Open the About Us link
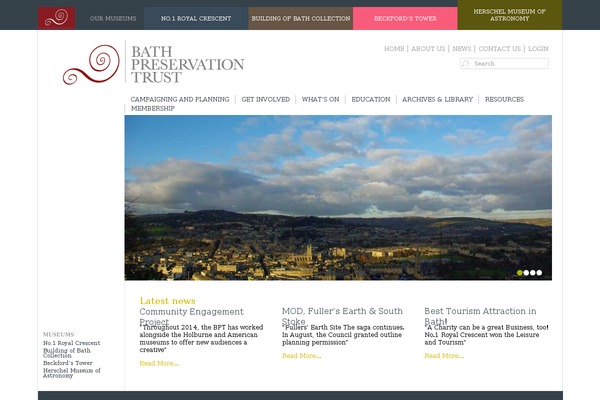The width and height of the screenshot is (600, 400). tap(428, 49)
